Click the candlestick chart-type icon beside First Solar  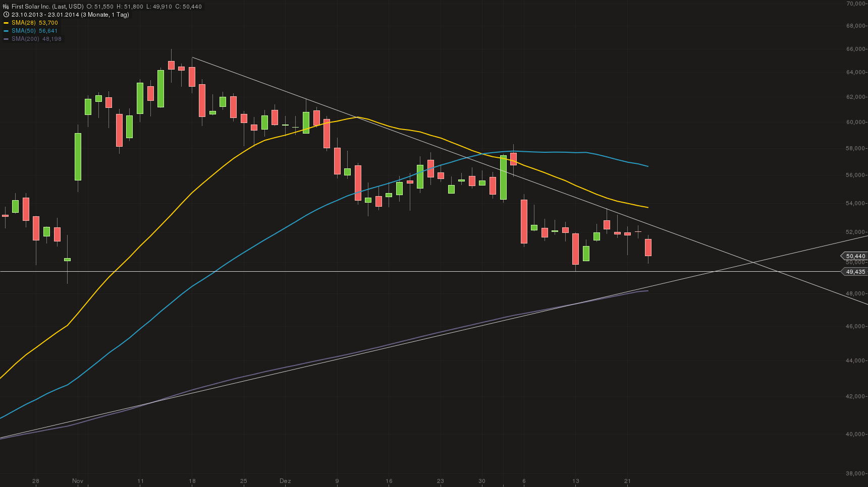click(x=6, y=7)
